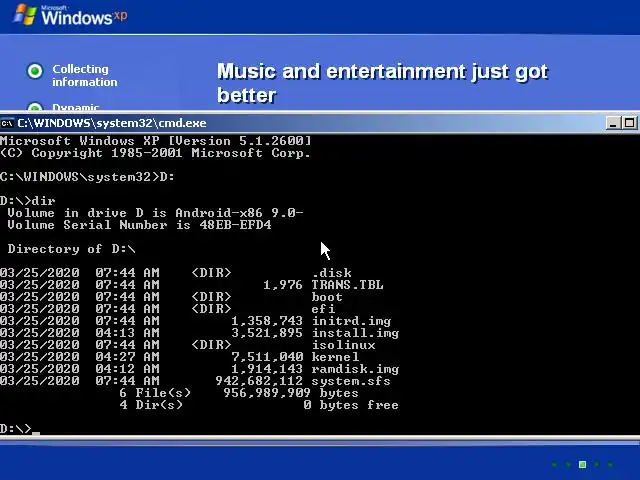The height and width of the screenshot is (480, 640).
Task: Click the "ramdisk.img" file name
Action: pyautogui.click(x=356, y=369)
